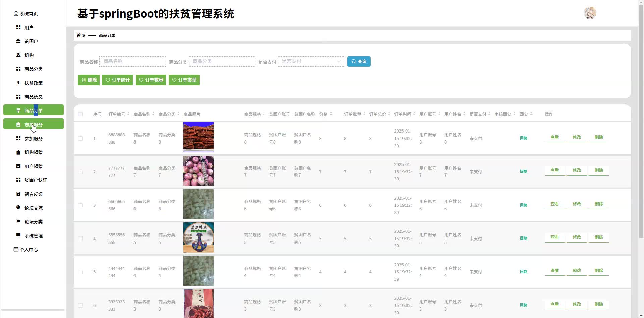Image resolution: width=644 pixels, height=318 pixels.
Task: Click the heart icon in 订单统计 button
Action: click(x=108, y=80)
